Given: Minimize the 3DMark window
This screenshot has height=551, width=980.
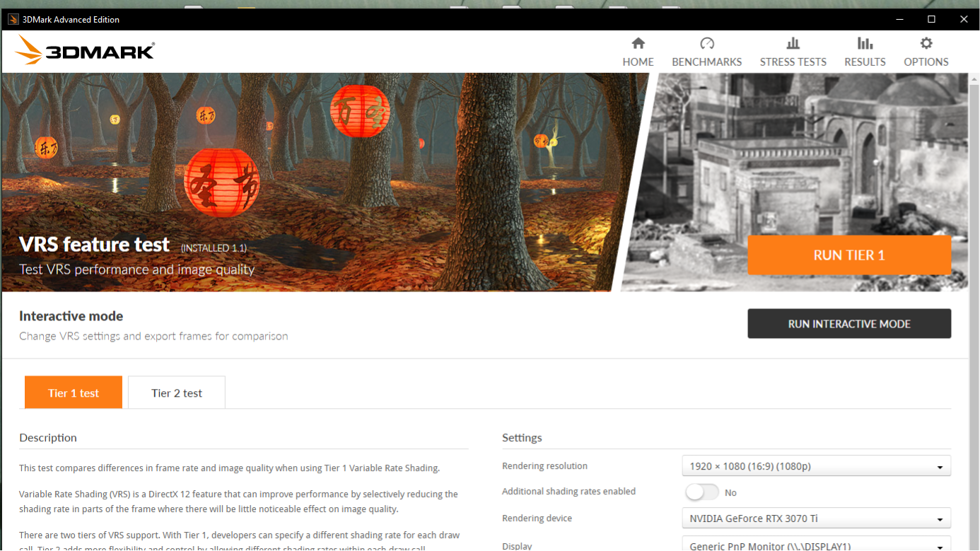Looking at the screenshot, I should click(899, 19).
